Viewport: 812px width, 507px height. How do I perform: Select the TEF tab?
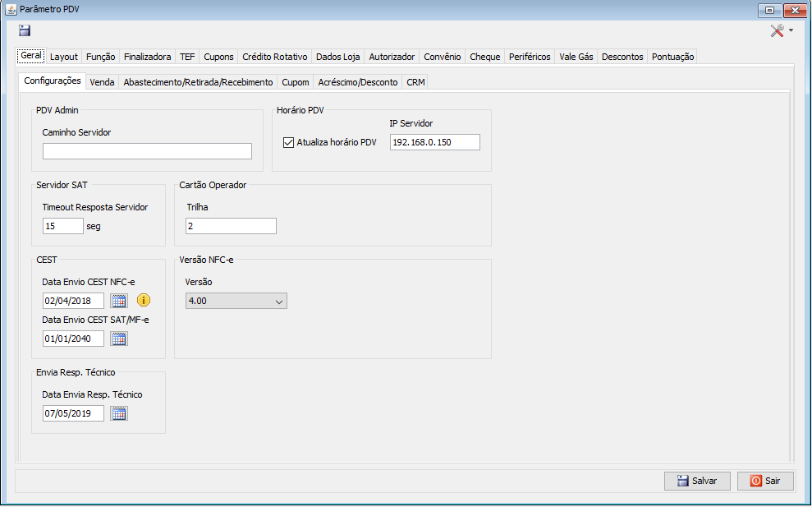click(187, 57)
